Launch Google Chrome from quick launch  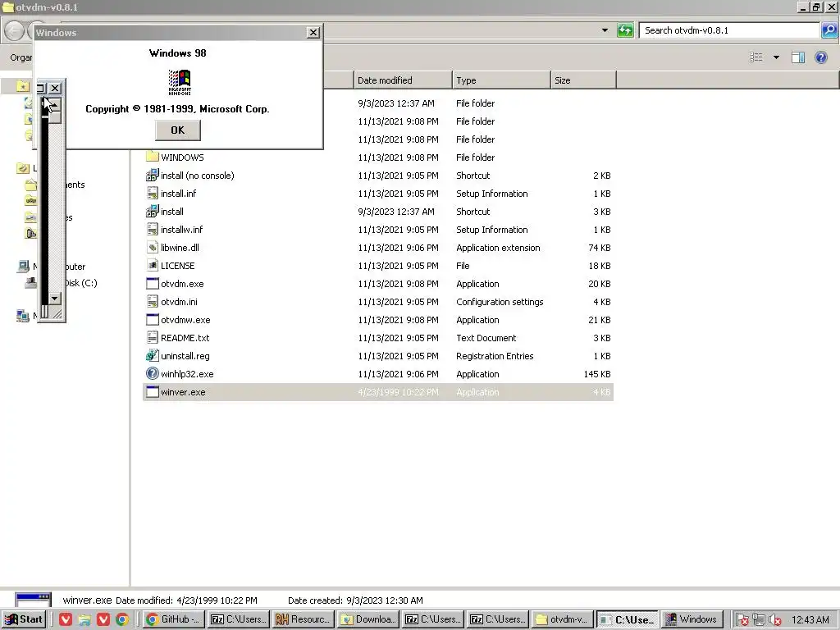point(122,619)
